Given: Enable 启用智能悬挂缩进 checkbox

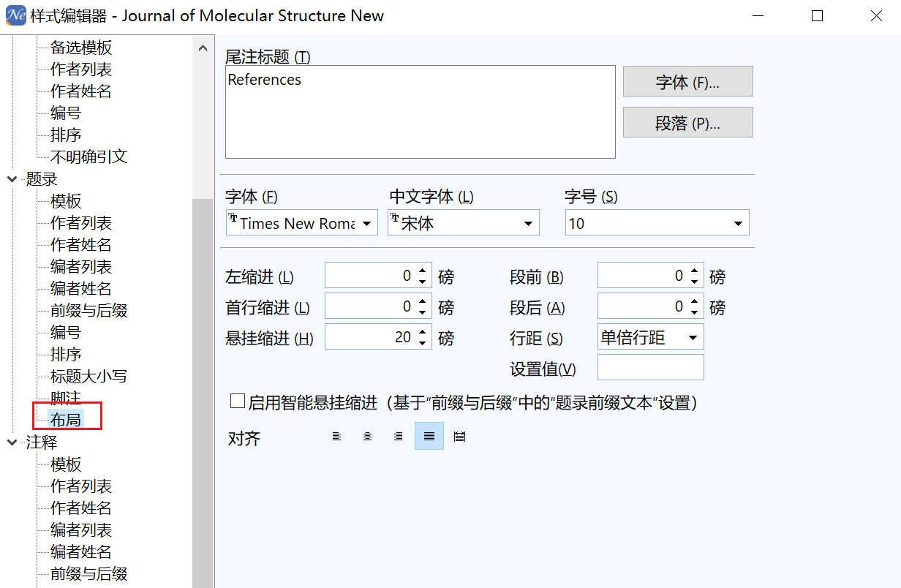Looking at the screenshot, I should (x=237, y=402).
